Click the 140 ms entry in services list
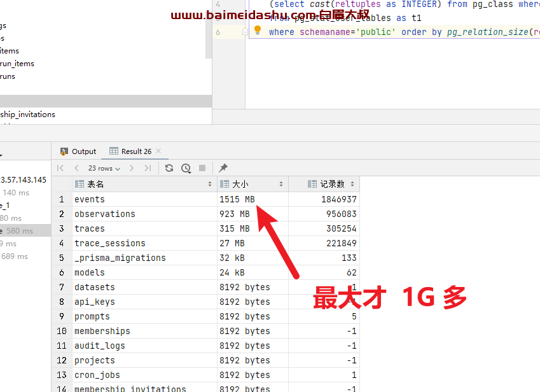This screenshot has width=540, height=392. [16, 193]
